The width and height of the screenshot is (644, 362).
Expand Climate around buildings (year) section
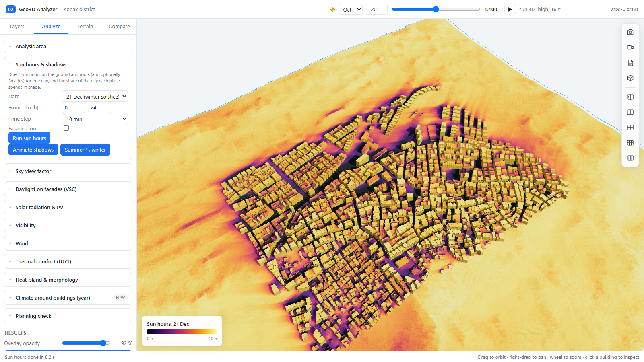pos(68,298)
